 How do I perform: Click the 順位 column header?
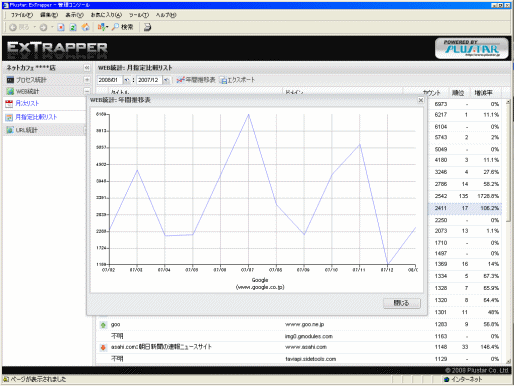tap(458, 93)
